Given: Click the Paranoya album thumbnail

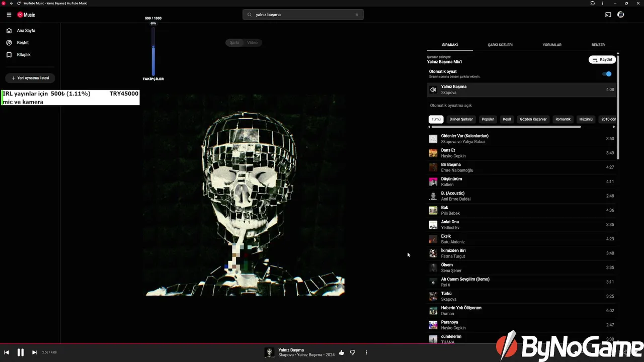Looking at the screenshot, I should pos(433,325).
